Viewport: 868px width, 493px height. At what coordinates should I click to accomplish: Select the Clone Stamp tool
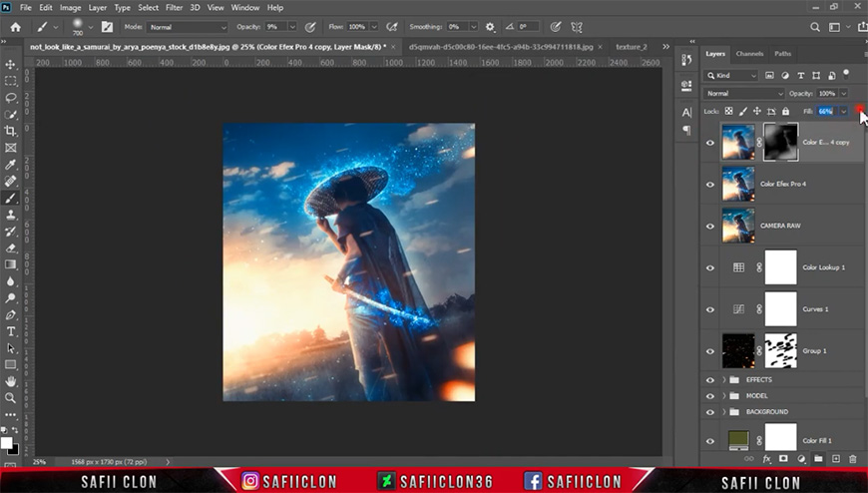click(x=11, y=215)
